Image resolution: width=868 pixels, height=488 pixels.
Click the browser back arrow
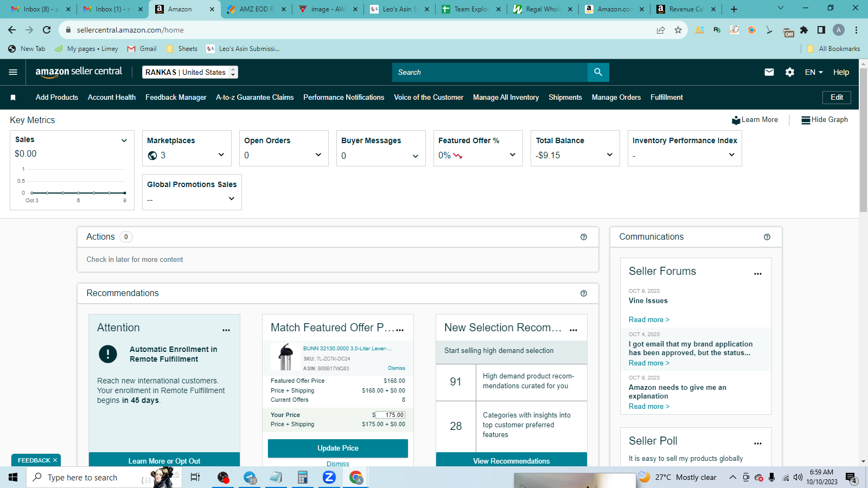[x=12, y=30]
